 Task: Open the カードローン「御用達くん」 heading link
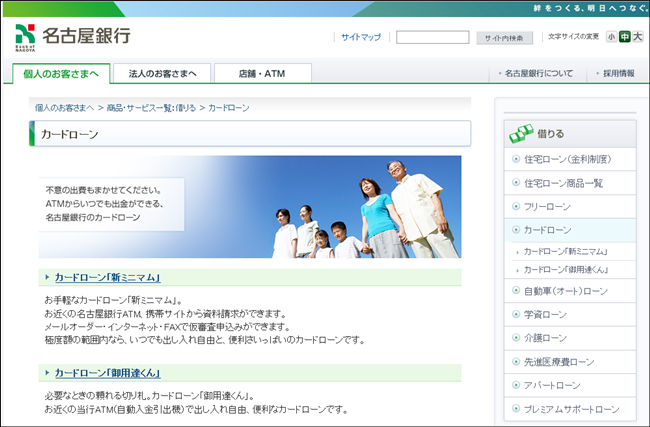(x=107, y=373)
